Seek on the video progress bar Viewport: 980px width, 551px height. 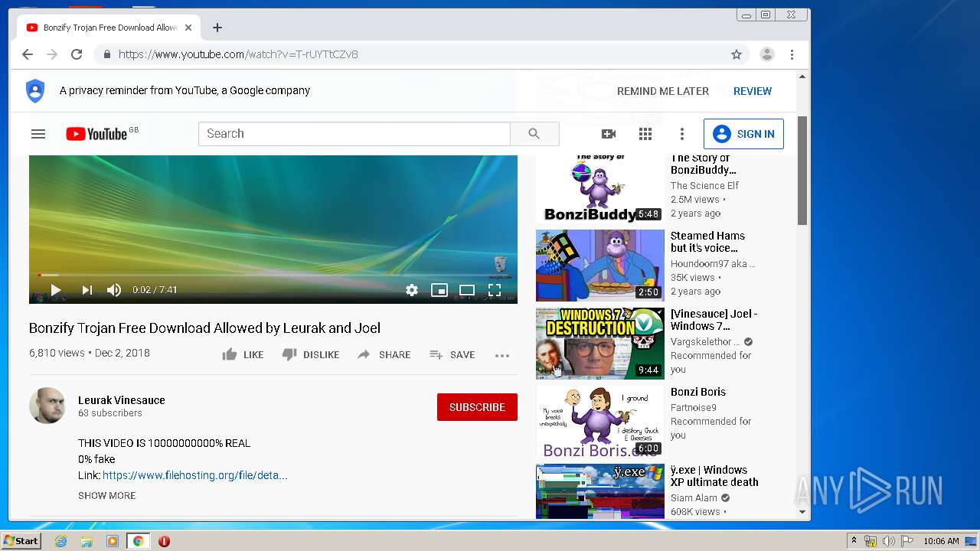(273, 275)
